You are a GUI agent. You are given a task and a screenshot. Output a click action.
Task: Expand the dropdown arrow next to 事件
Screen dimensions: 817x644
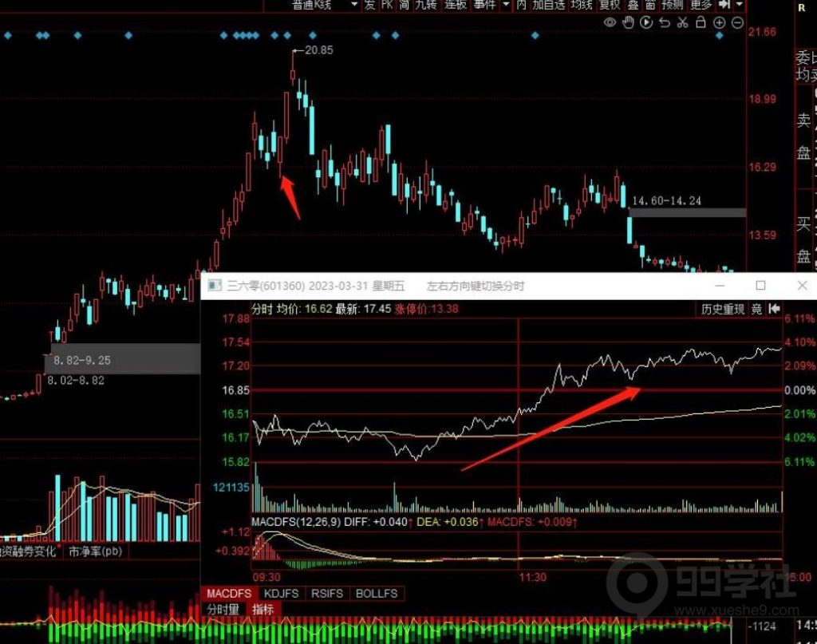[507, 5]
